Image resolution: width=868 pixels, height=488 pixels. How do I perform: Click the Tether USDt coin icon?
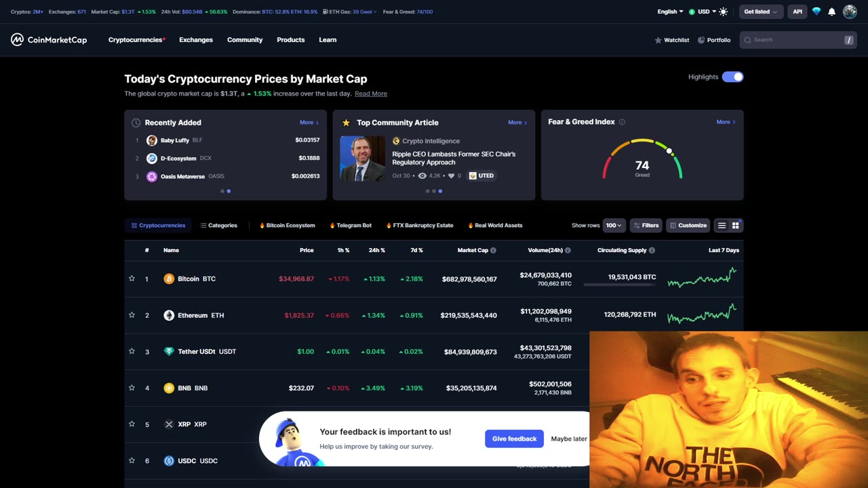pyautogui.click(x=169, y=352)
